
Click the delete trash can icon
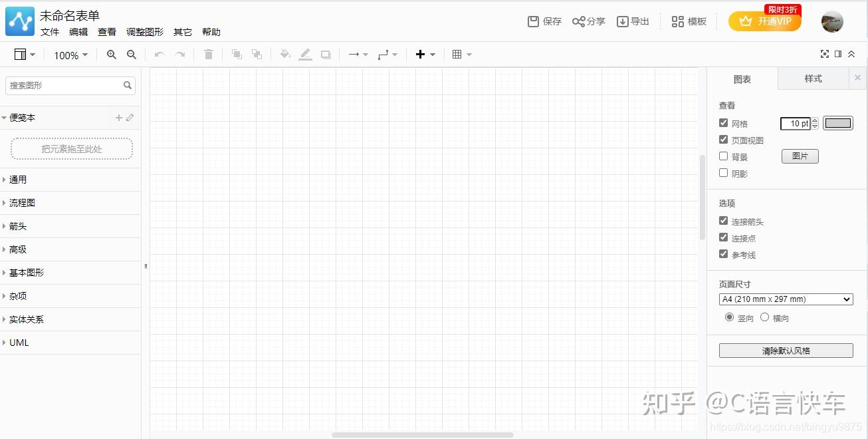point(209,55)
